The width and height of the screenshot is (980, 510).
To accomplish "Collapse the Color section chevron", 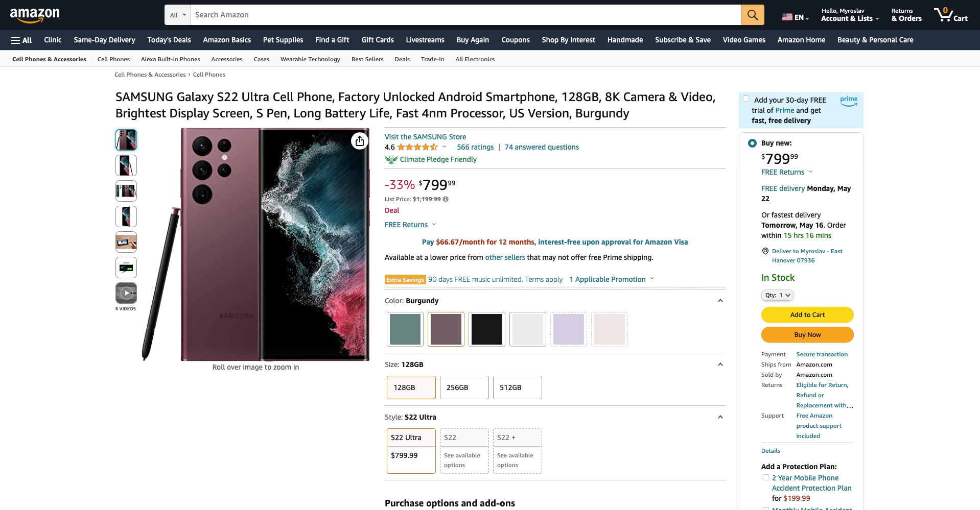I will pos(720,301).
